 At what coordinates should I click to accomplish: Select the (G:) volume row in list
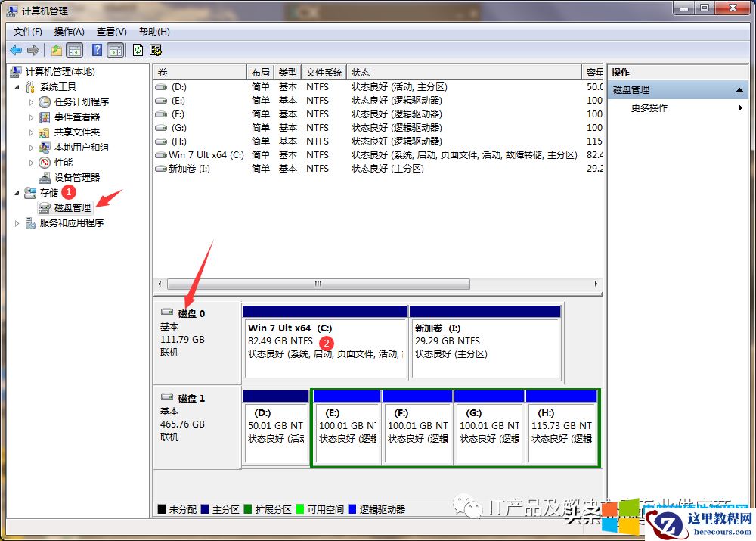coord(378,127)
